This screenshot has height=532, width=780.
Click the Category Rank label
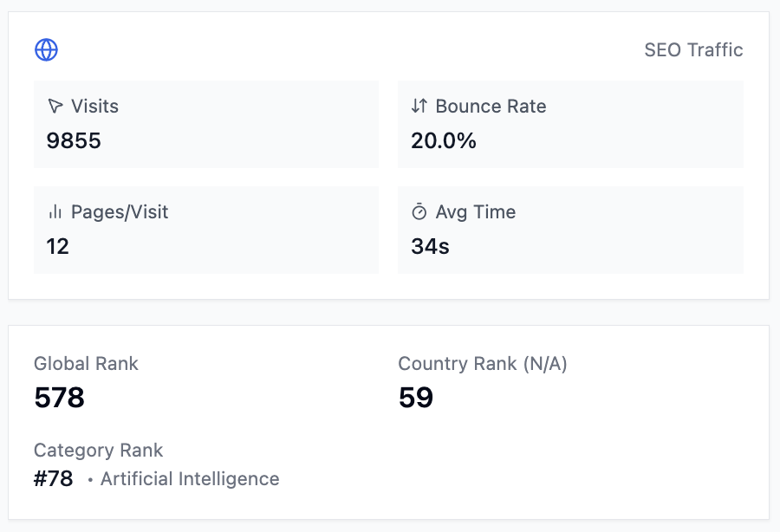point(98,451)
